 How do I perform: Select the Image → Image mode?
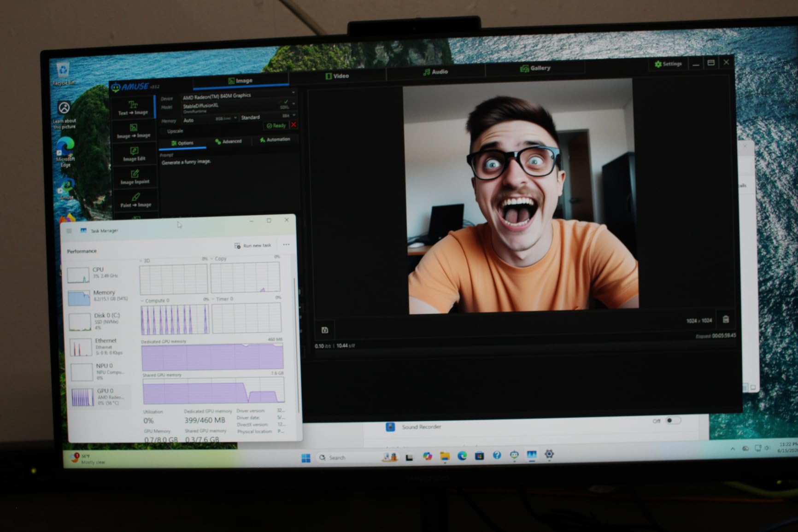[134, 131]
